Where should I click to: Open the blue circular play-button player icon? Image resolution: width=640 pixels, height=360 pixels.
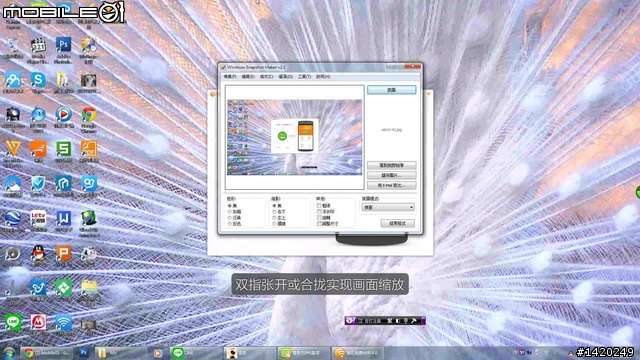(x=63, y=114)
